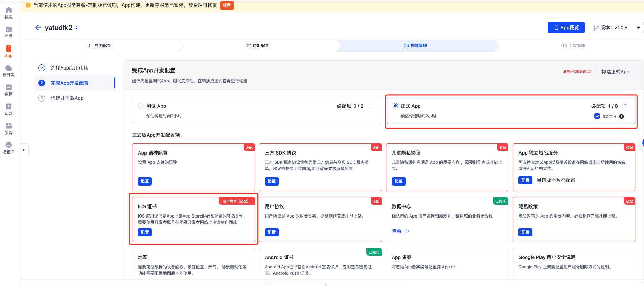Click the 正式 App 必配项 1/8 progress circle
Image resolution: width=644 pixels, height=286 pixels.
[624, 106]
